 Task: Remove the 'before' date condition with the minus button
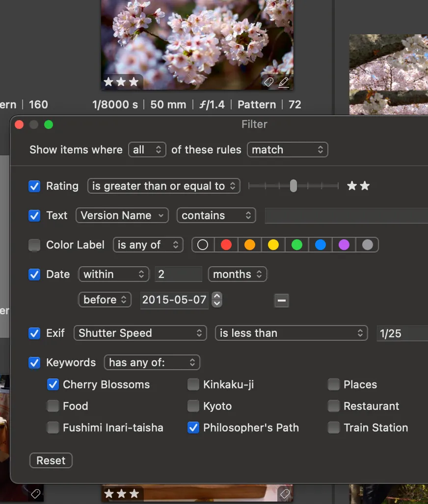pos(281,301)
